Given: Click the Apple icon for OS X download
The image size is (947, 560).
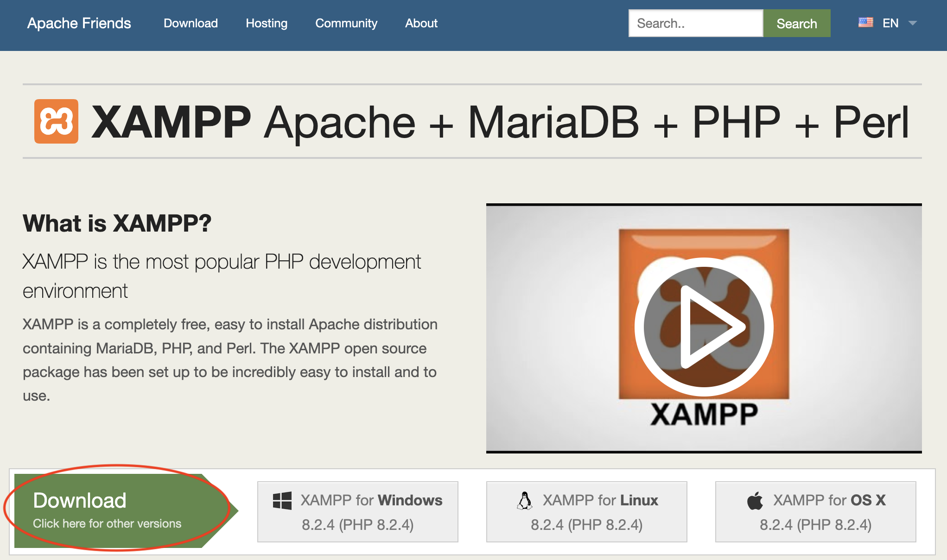Looking at the screenshot, I should coord(754,500).
